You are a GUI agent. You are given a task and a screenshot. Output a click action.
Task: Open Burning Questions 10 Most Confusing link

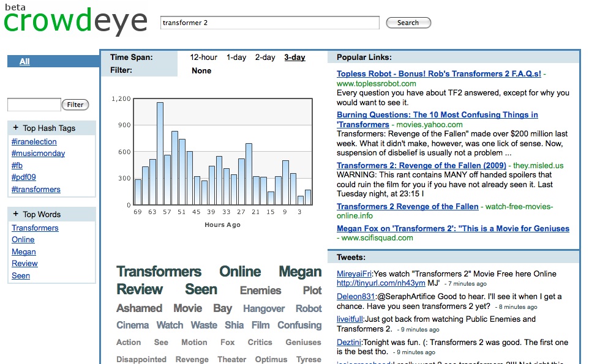(x=437, y=119)
